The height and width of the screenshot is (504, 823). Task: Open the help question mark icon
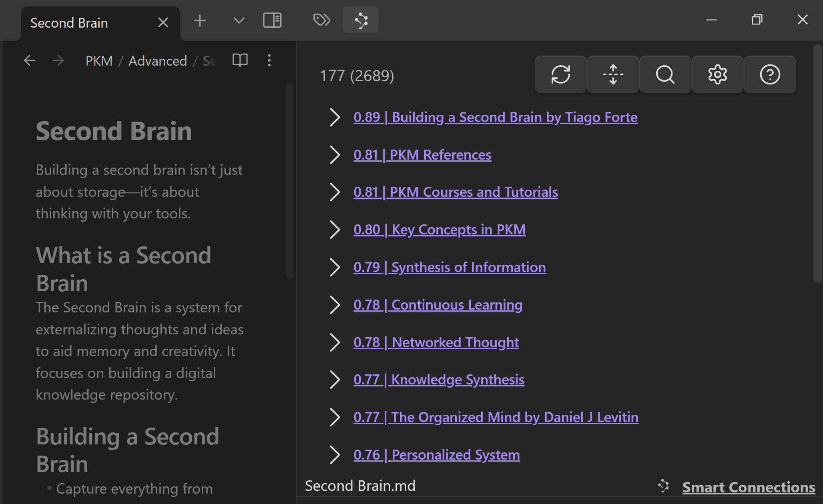click(x=770, y=74)
